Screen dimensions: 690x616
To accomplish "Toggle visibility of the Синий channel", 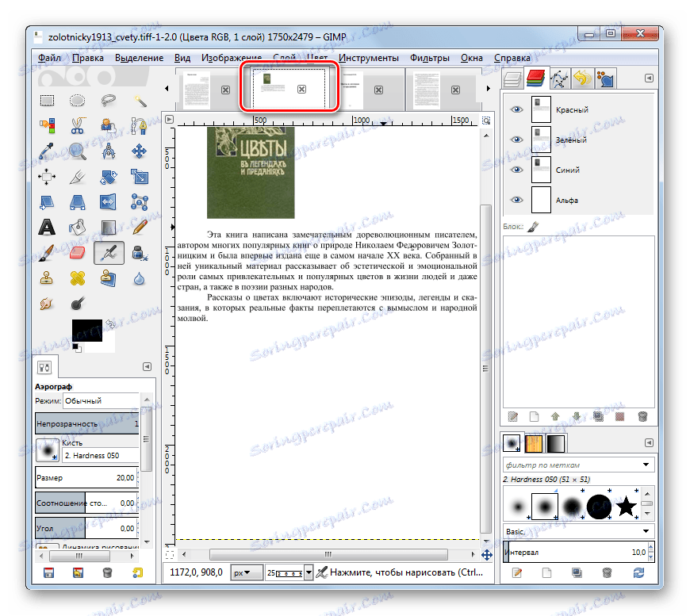I will tap(516, 170).
